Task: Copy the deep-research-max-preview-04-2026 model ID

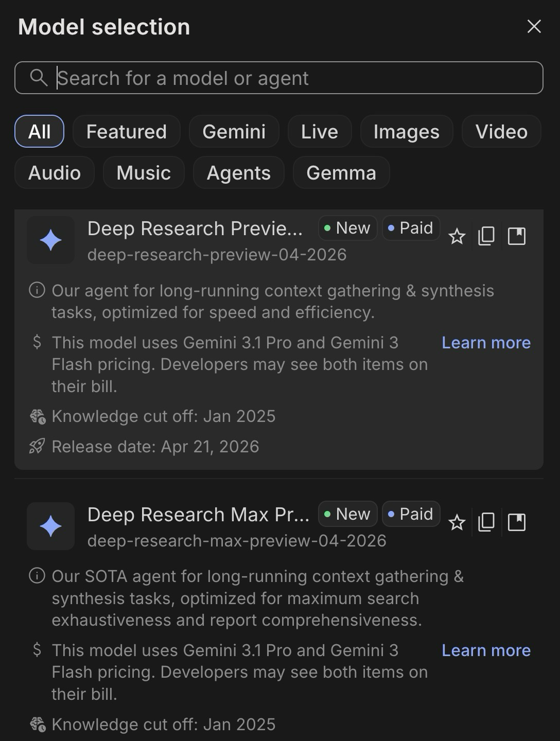Action: click(486, 522)
